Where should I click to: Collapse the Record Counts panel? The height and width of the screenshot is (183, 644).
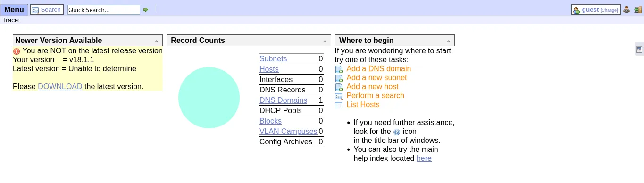325,41
